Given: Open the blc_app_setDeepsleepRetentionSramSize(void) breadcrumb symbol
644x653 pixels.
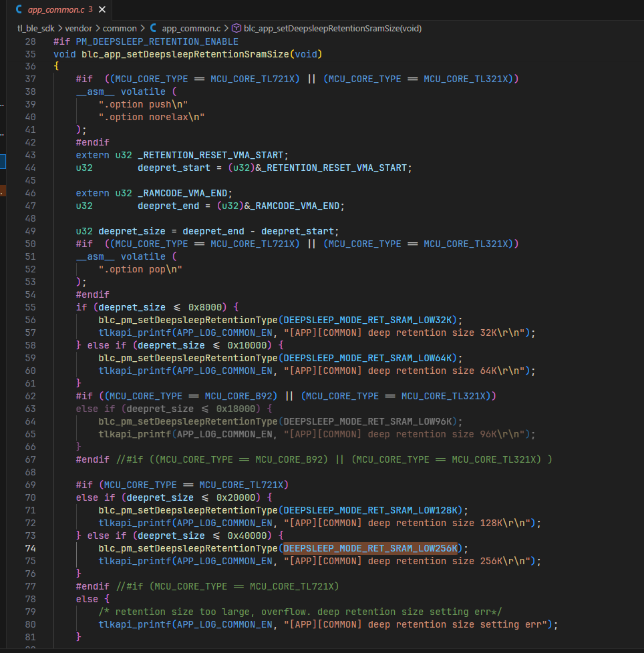Looking at the screenshot, I should [333, 28].
